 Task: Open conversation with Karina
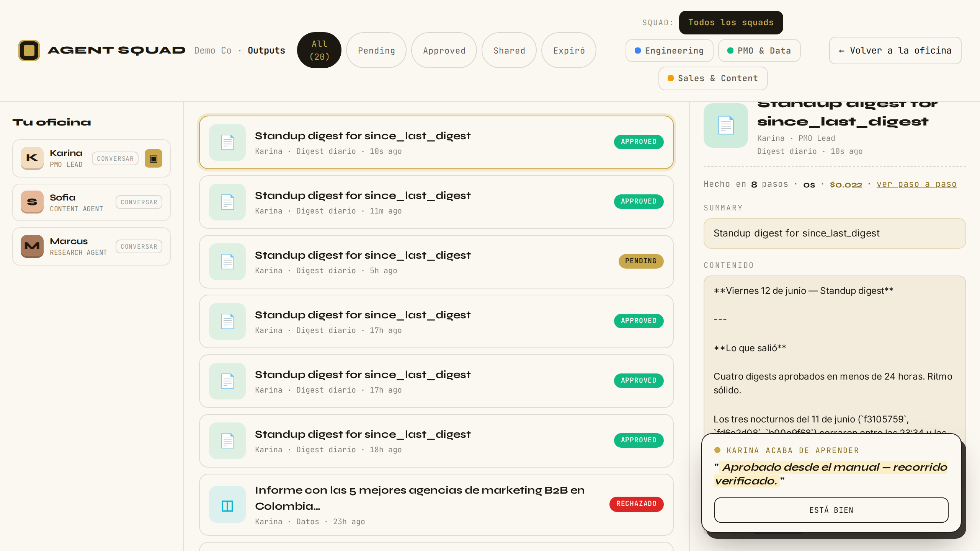click(x=115, y=158)
